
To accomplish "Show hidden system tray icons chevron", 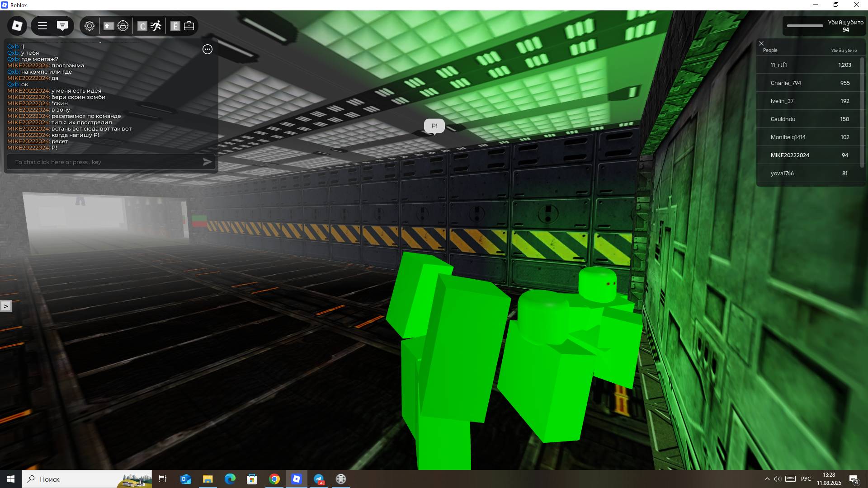I will (x=767, y=479).
